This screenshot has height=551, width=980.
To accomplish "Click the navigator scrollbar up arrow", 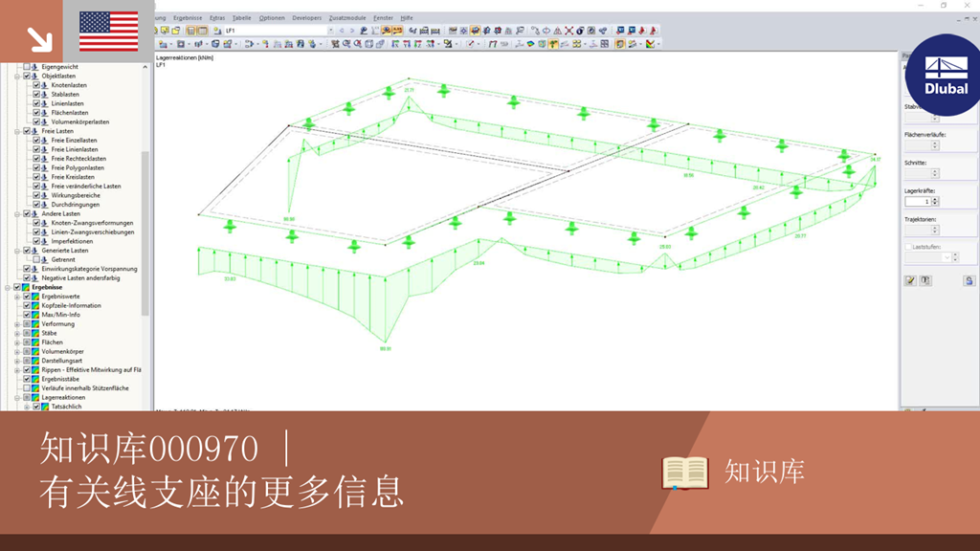I will pyautogui.click(x=145, y=66).
